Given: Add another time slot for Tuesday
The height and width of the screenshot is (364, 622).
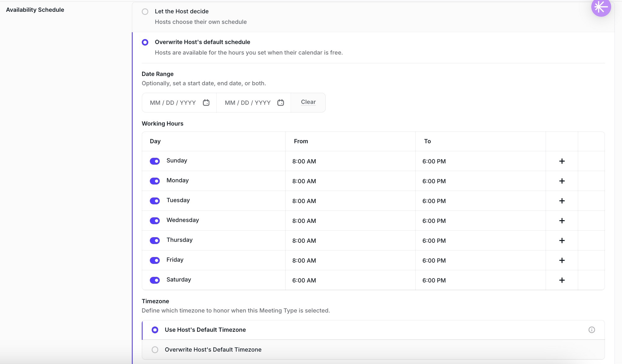Looking at the screenshot, I should tap(562, 201).
